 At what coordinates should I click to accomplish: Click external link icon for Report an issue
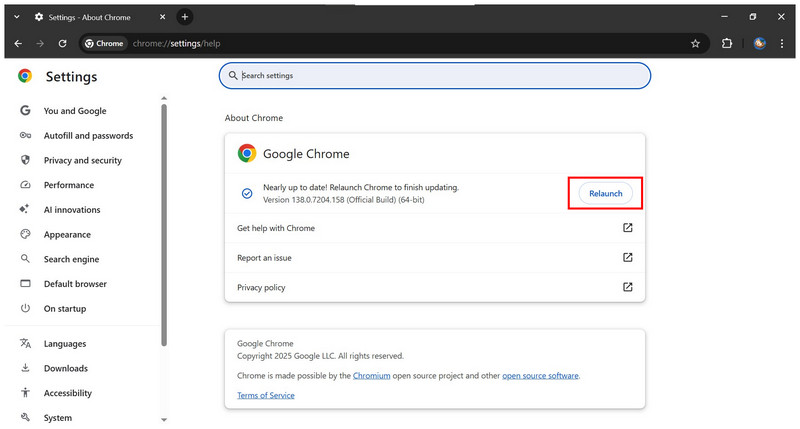click(627, 257)
